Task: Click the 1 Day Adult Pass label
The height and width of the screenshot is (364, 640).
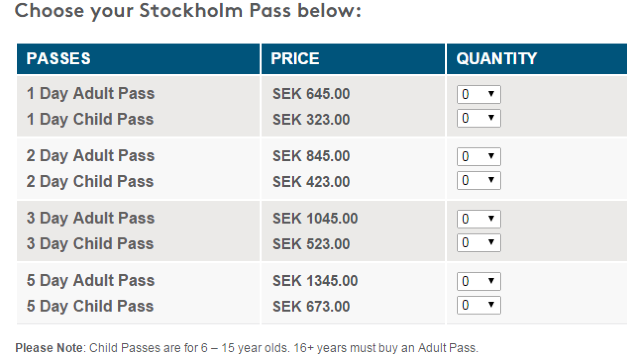Action: tap(91, 93)
